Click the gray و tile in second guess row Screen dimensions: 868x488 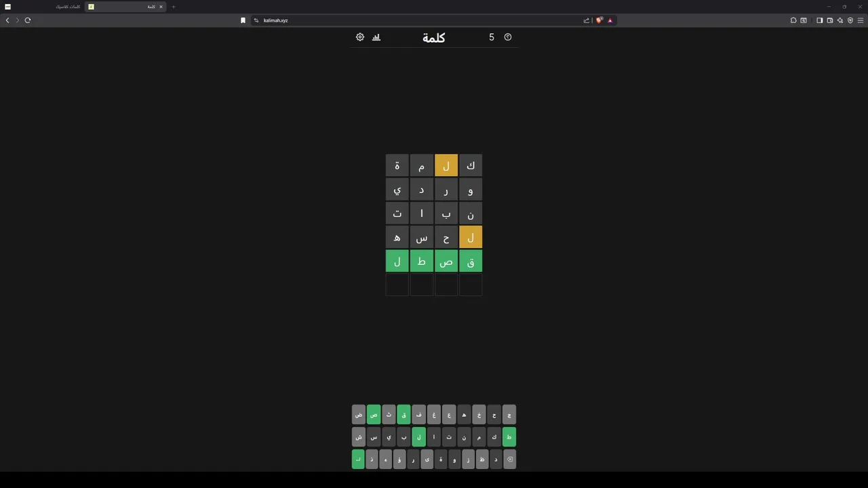(x=471, y=190)
